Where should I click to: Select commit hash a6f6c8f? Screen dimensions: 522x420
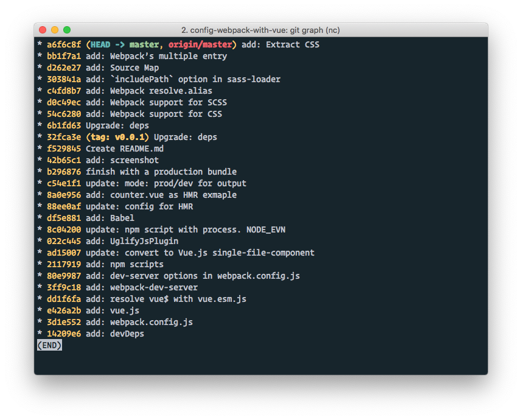64,44
